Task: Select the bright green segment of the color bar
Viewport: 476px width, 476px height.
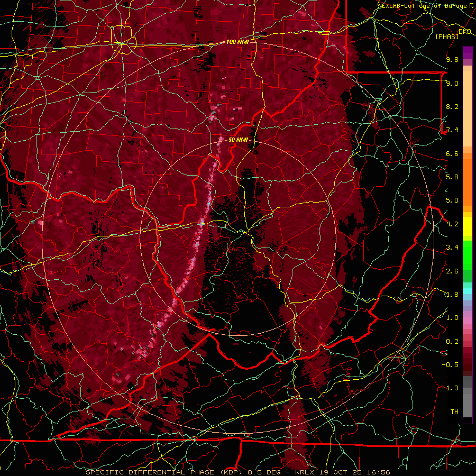Action: pos(467,255)
